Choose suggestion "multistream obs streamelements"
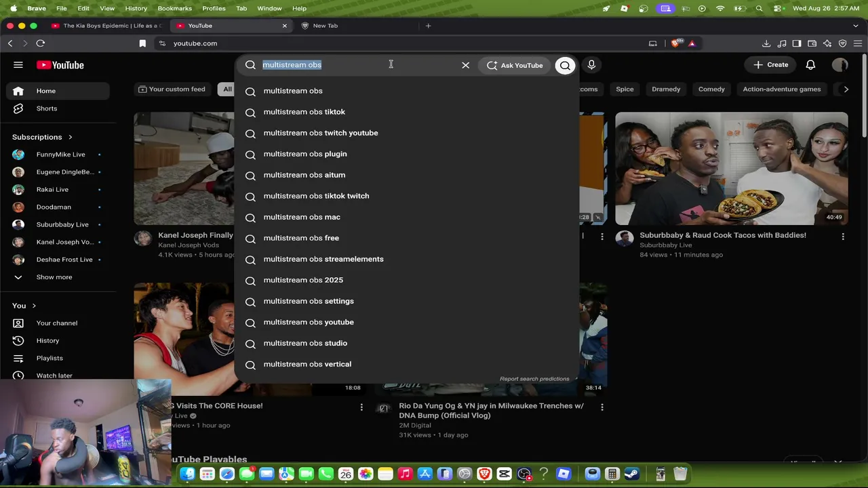This screenshot has height=488, width=868. tap(407, 259)
